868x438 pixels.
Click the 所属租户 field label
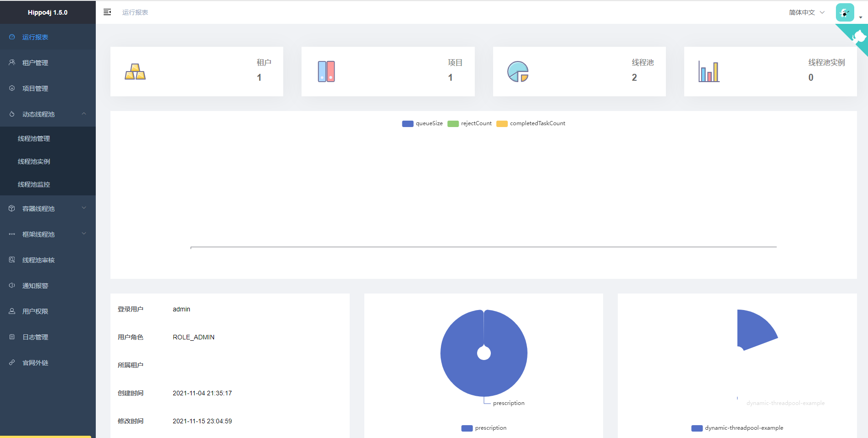[x=131, y=365]
